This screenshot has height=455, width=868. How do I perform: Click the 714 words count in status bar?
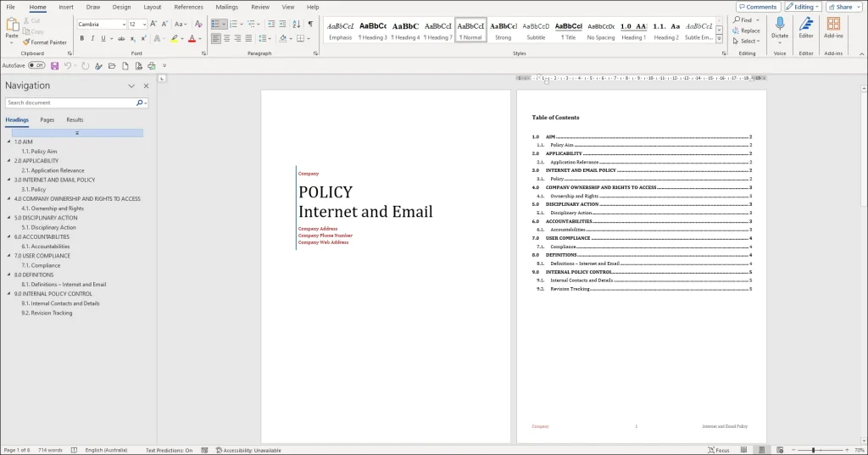[x=50, y=450]
